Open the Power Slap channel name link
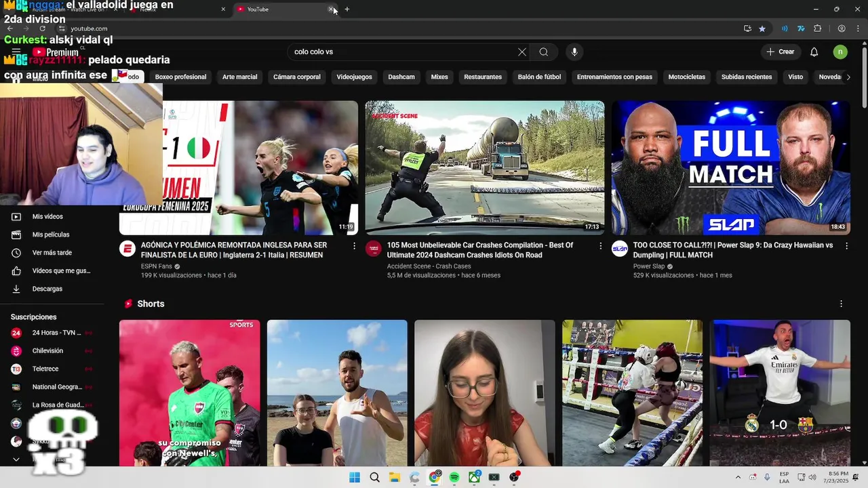 point(649,266)
